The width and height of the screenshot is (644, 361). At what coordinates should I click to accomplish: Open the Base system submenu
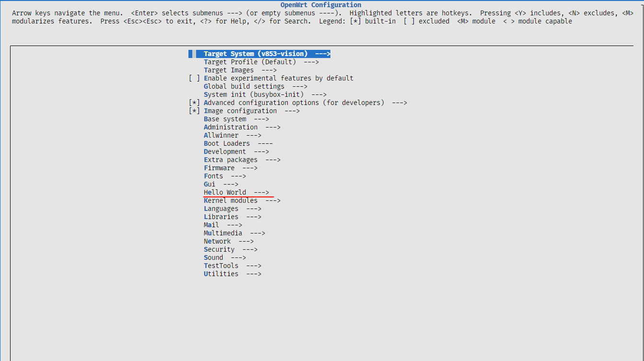pyautogui.click(x=225, y=119)
